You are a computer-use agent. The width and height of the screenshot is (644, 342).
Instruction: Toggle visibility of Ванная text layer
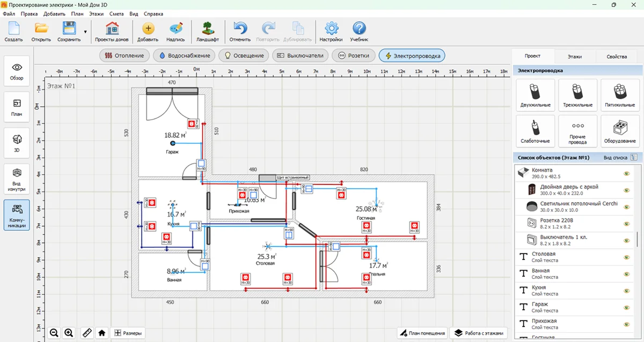[x=626, y=274]
